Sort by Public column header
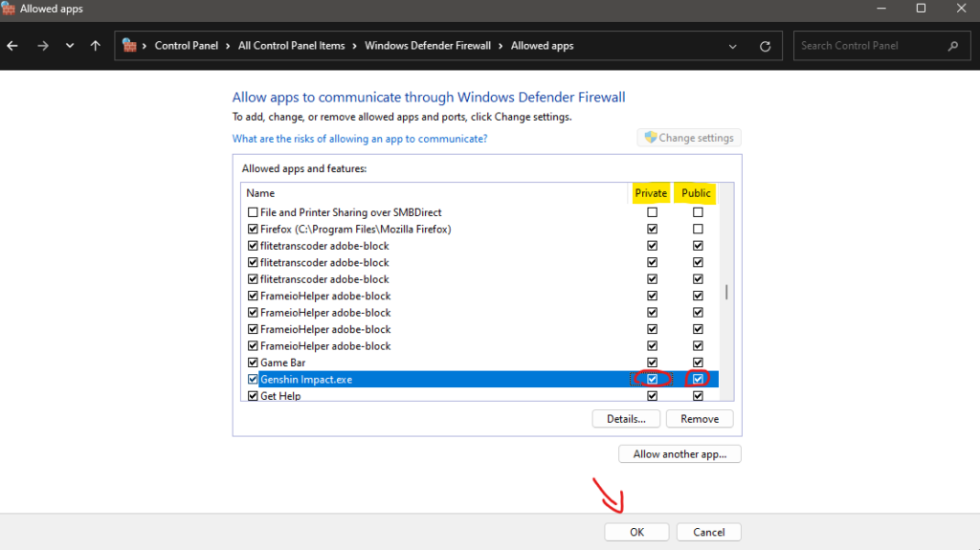This screenshot has height=550, width=980. click(696, 193)
